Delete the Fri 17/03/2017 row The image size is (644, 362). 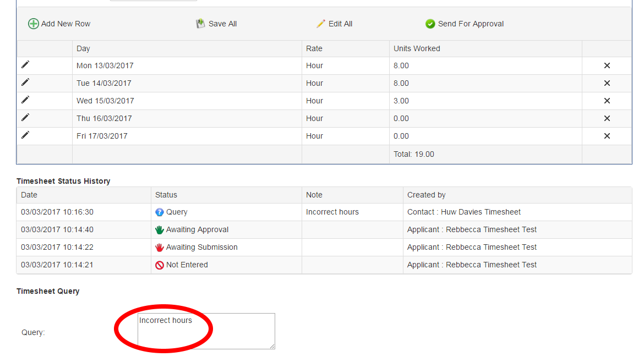point(607,136)
